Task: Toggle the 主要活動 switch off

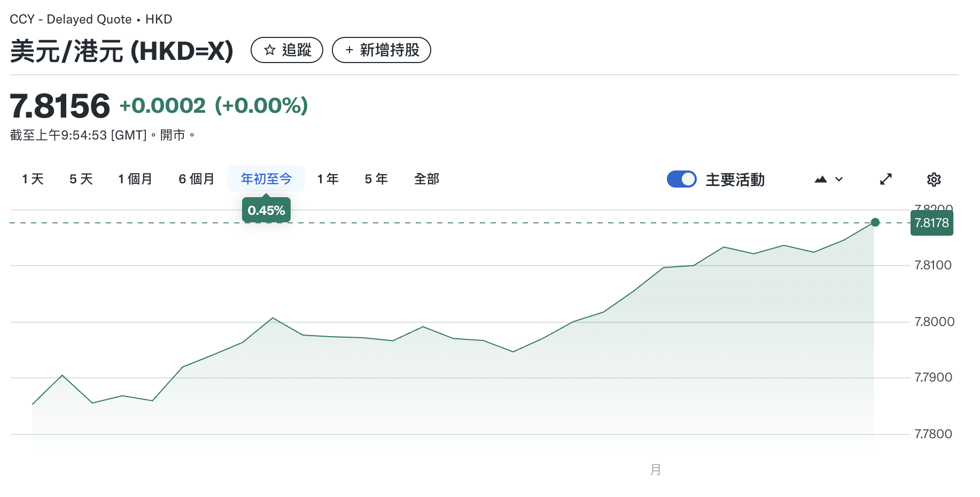Action: (x=681, y=179)
